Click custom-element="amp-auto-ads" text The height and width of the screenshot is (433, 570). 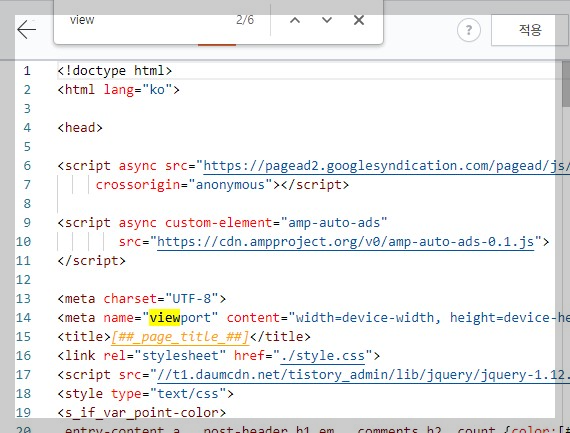tap(276, 222)
